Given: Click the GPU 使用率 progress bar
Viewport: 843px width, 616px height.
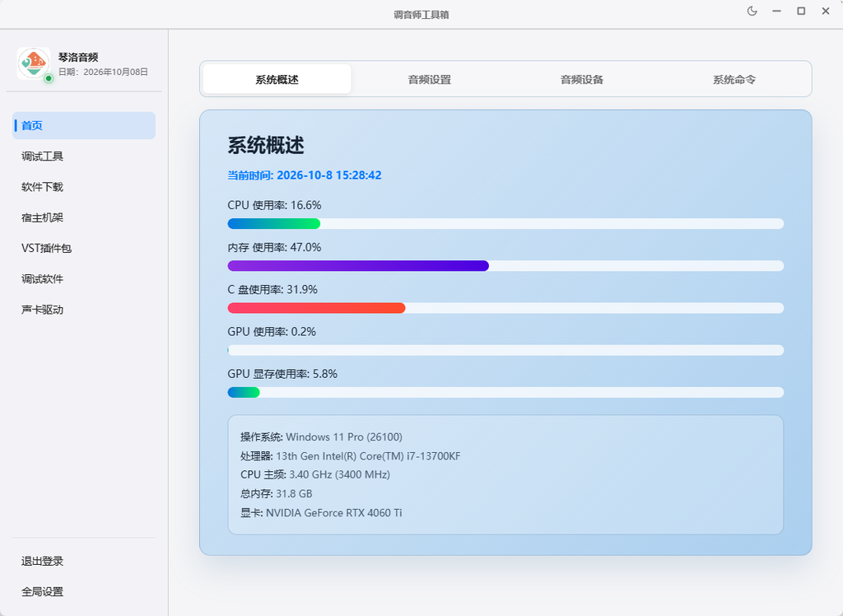Looking at the screenshot, I should (505, 350).
